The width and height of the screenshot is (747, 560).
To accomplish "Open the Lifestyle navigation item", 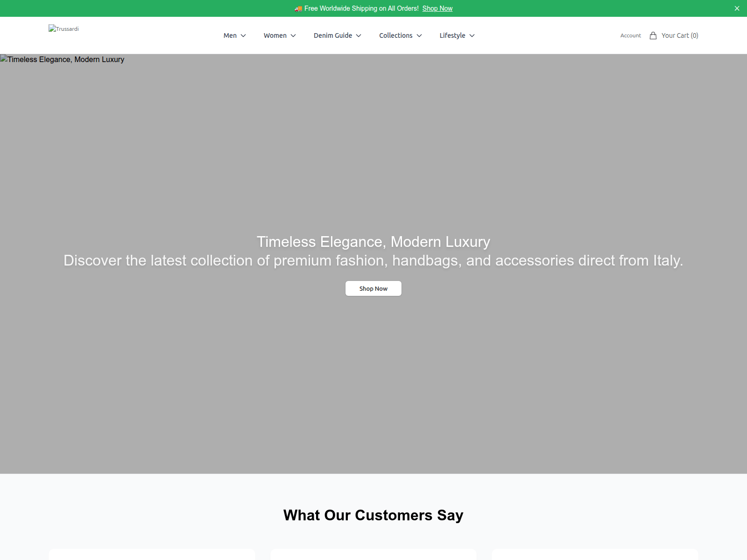I will (452, 35).
